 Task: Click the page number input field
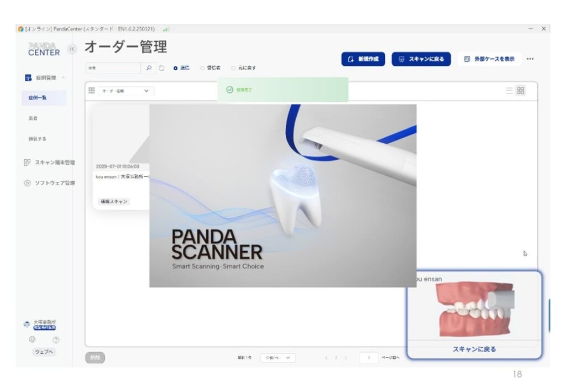(369, 358)
